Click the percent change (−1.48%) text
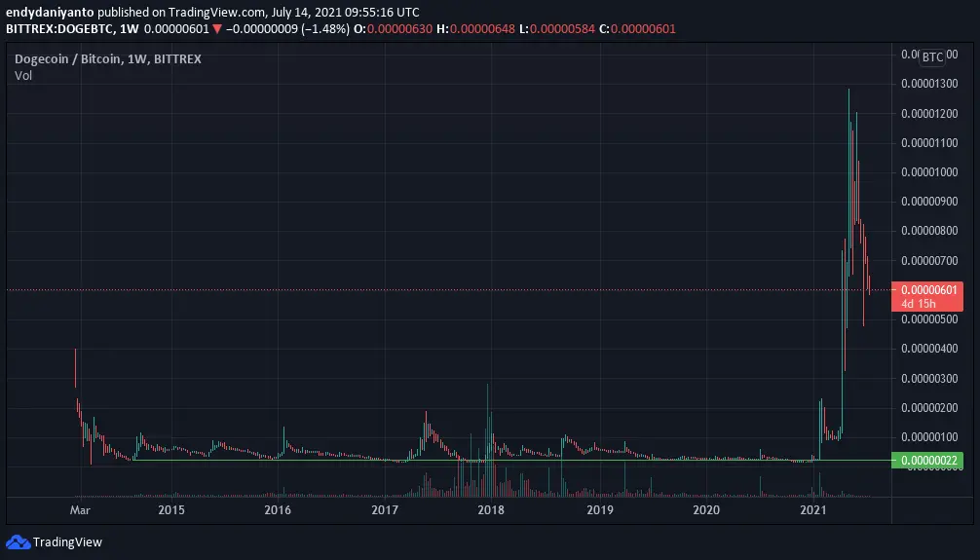980x560 pixels. pos(325,29)
